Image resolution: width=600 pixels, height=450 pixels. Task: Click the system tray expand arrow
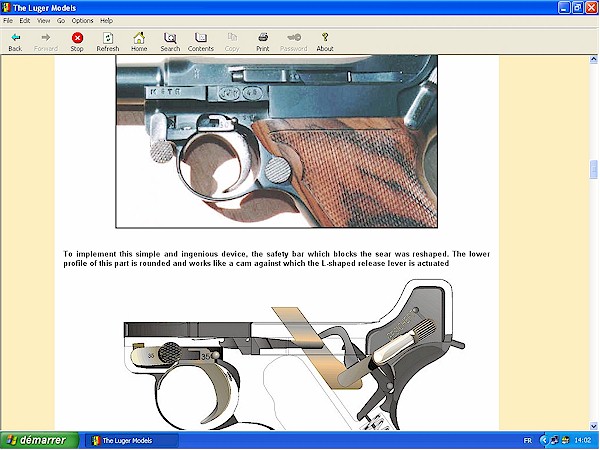click(x=544, y=440)
